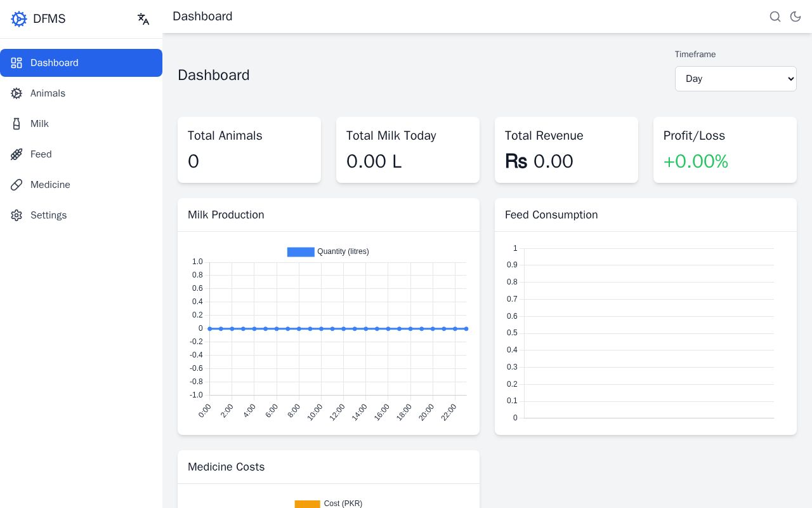This screenshot has width=812, height=508.
Task: Select Dashboard in the sidebar
Action: tap(81, 63)
